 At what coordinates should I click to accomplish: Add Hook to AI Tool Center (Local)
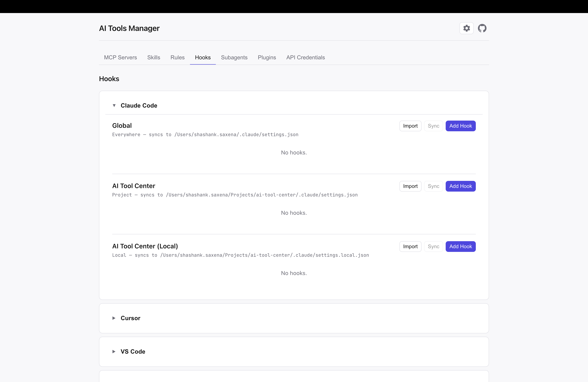click(460, 246)
